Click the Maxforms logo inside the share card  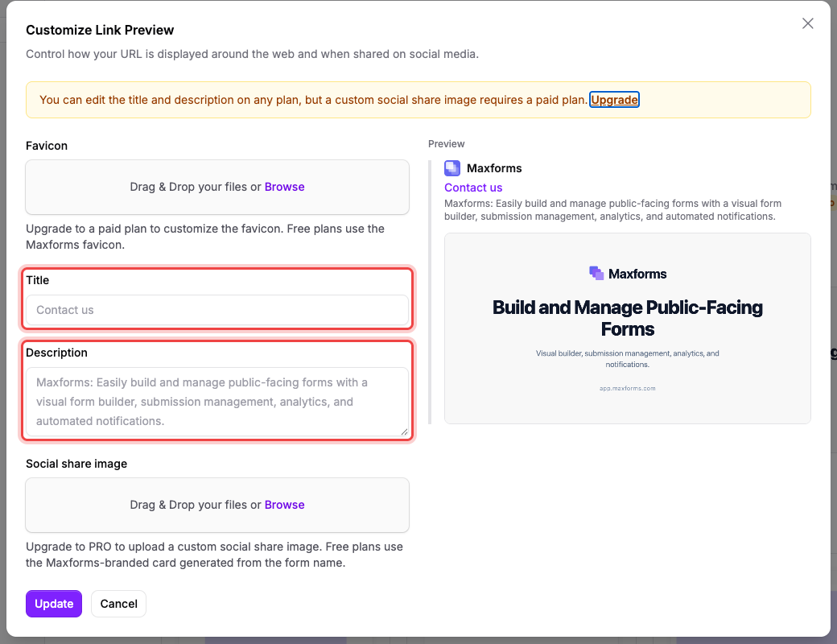[x=628, y=274]
